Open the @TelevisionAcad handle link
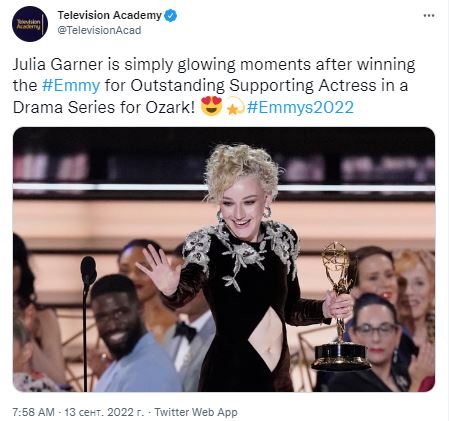Screen dimensions: 449x421 (x=99, y=30)
